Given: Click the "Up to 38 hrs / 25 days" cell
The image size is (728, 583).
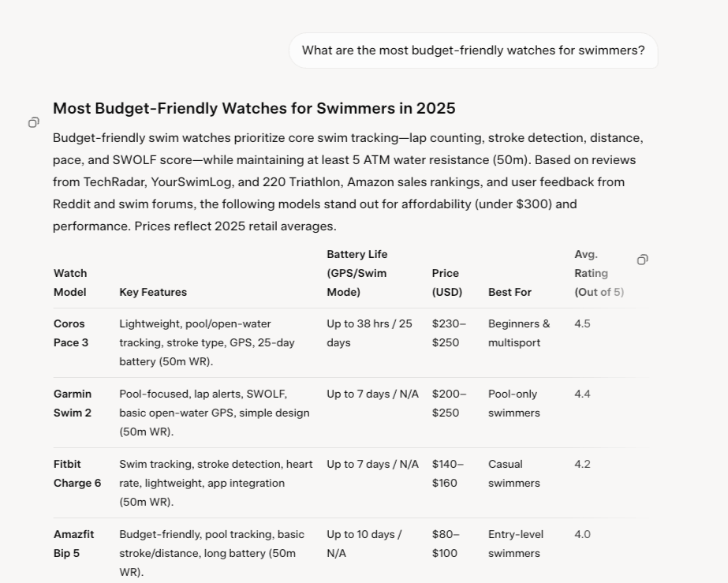Looking at the screenshot, I should [x=369, y=333].
